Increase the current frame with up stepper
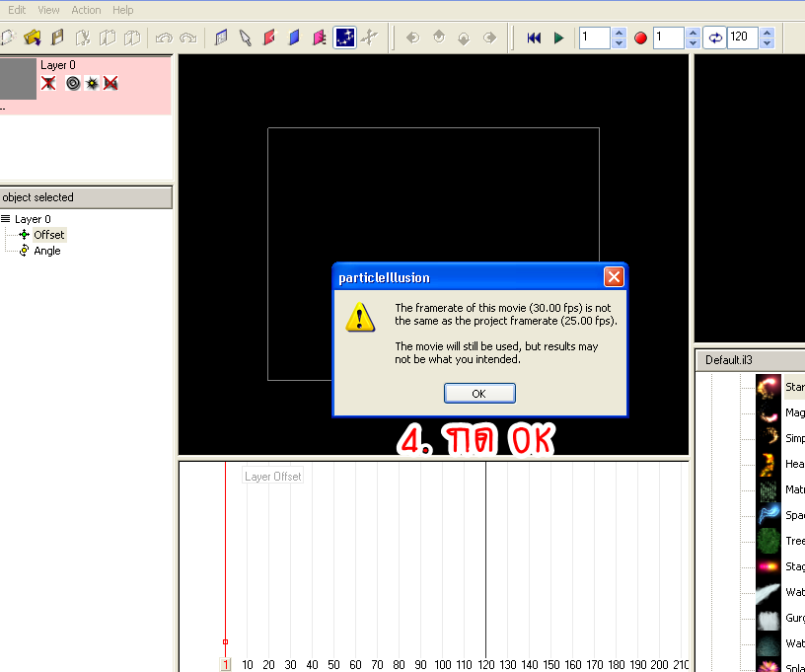This screenshot has width=805, height=672. (620, 33)
